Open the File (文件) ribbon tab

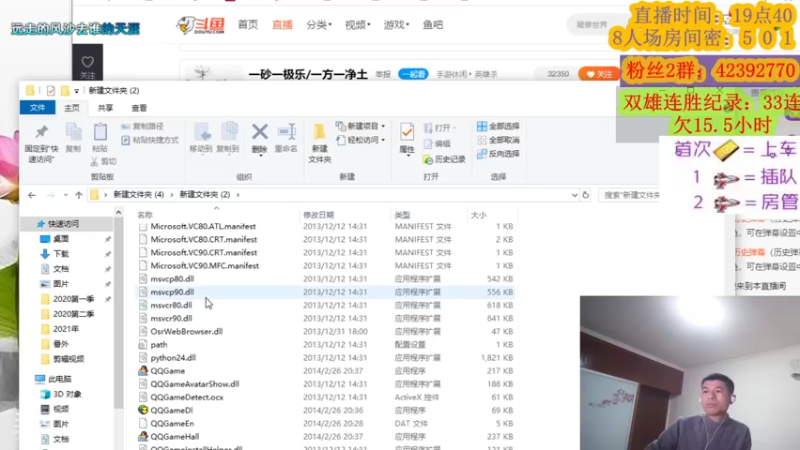coord(37,108)
